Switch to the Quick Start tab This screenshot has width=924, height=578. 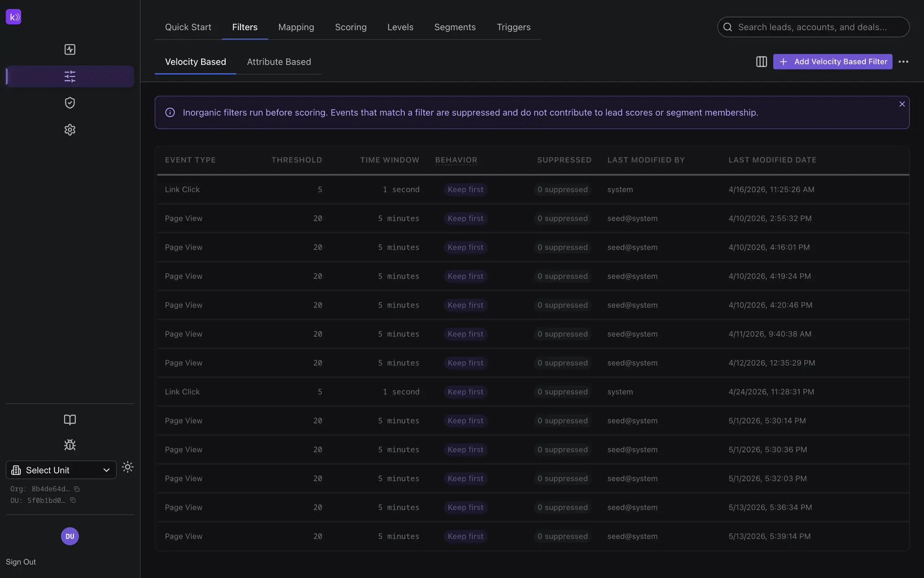point(188,27)
